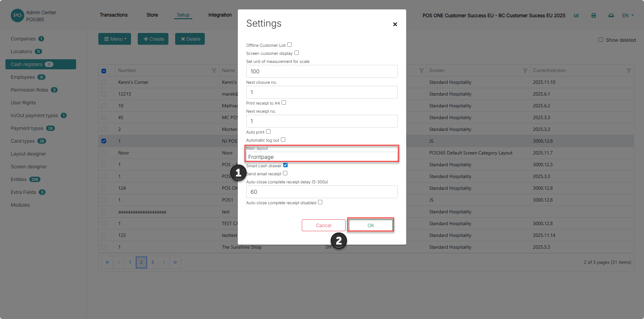Go to first page of table
644x319 pixels.
click(107, 262)
